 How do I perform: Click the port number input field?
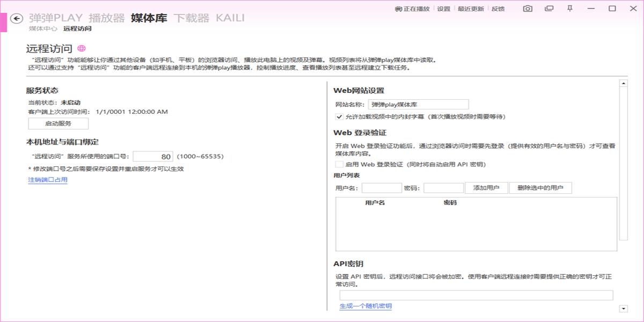point(152,157)
